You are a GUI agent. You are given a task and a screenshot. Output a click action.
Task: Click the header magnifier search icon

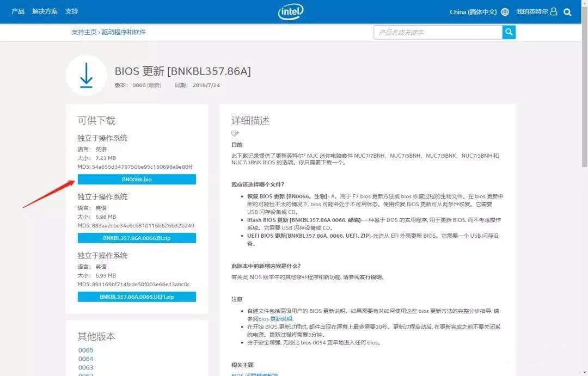pos(567,12)
